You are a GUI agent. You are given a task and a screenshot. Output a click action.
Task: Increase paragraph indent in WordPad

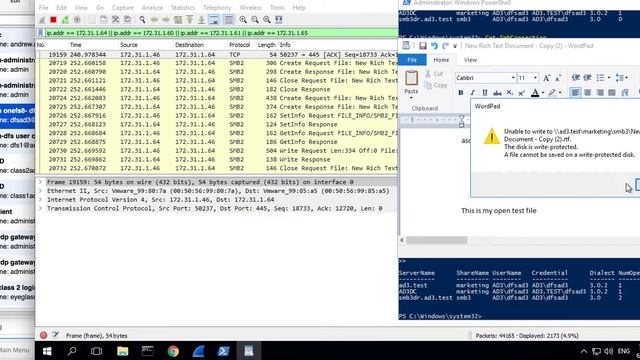587,78
